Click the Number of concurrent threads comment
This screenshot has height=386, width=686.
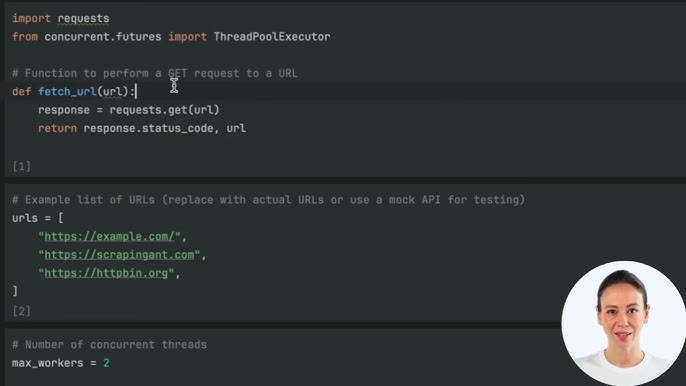click(109, 345)
